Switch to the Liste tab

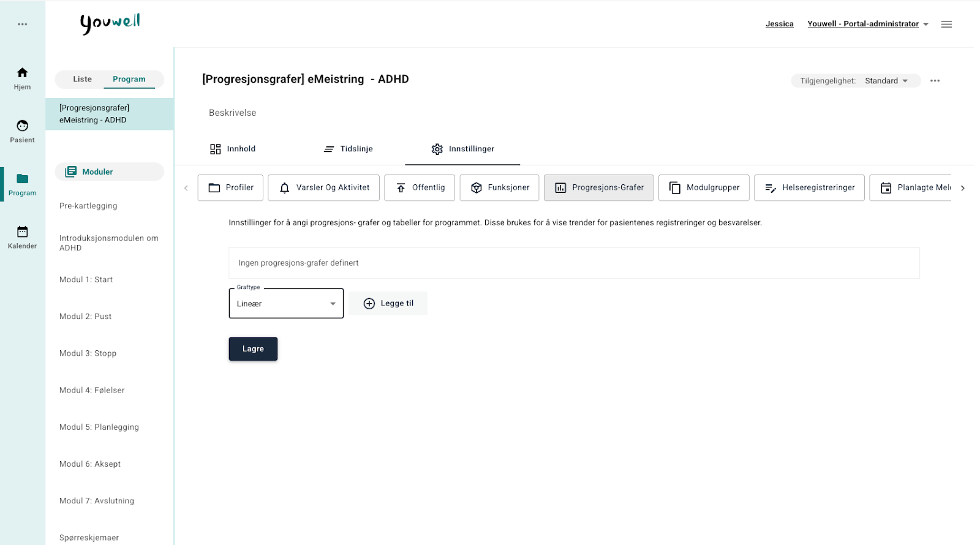click(83, 79)
